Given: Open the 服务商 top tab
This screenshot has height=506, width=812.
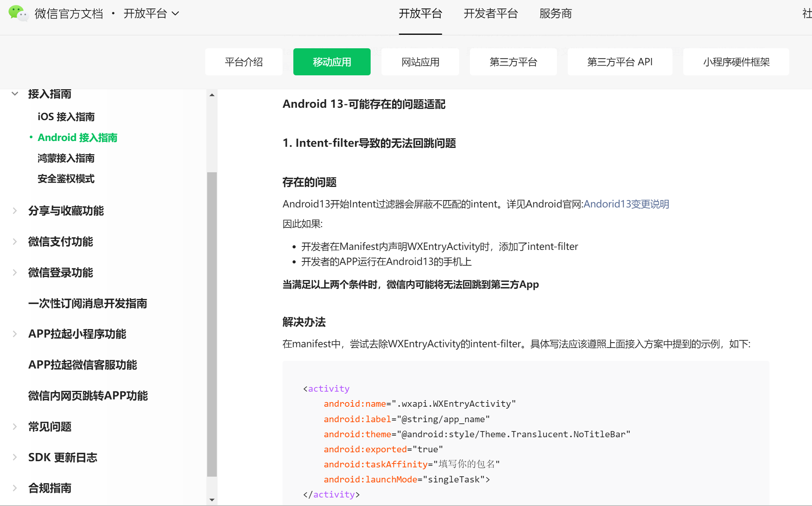Looking at the screenshot, I should pyautogui.click(x=555, y=14).
